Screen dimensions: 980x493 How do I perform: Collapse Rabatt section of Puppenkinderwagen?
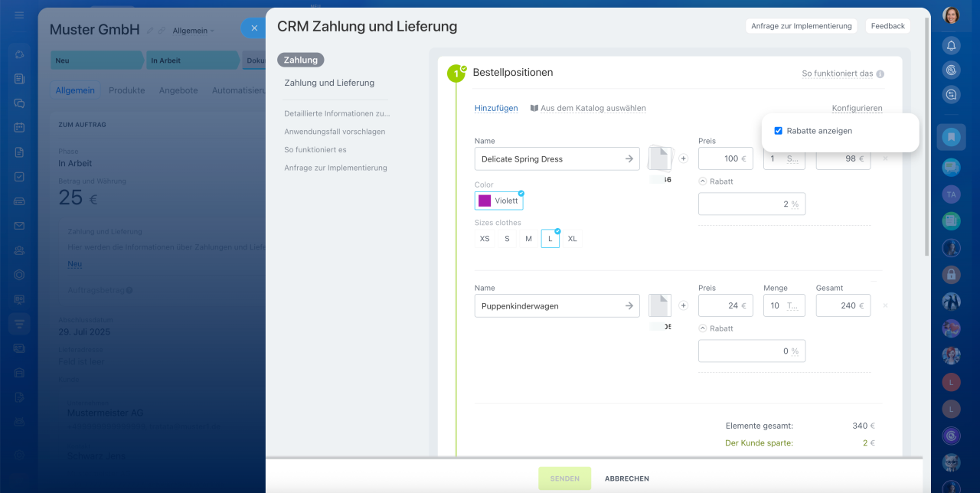click(703, 328)
